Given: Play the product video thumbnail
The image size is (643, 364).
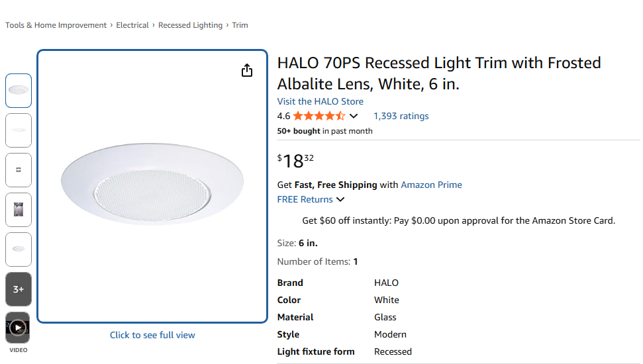Looking at the screenshot, I should pos(18,328).
